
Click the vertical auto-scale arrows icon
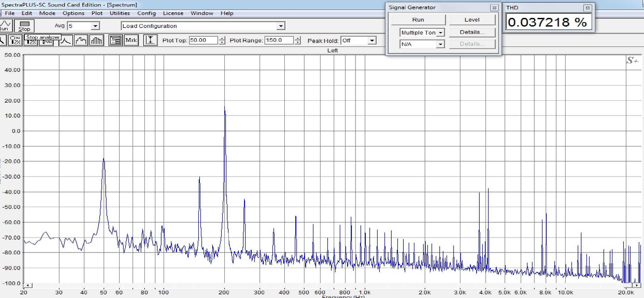tap(150, 41)
